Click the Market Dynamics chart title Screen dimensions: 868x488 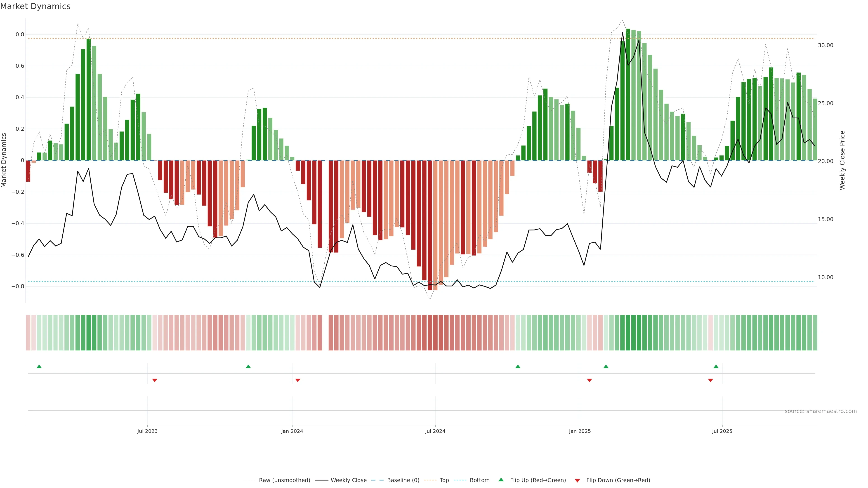pos(35,6)
